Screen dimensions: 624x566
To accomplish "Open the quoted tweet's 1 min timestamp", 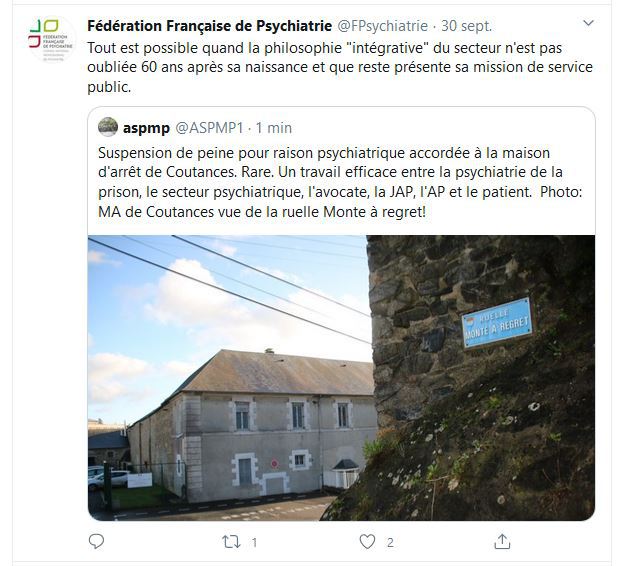I will pyautogui.click(x=274, y=128).
